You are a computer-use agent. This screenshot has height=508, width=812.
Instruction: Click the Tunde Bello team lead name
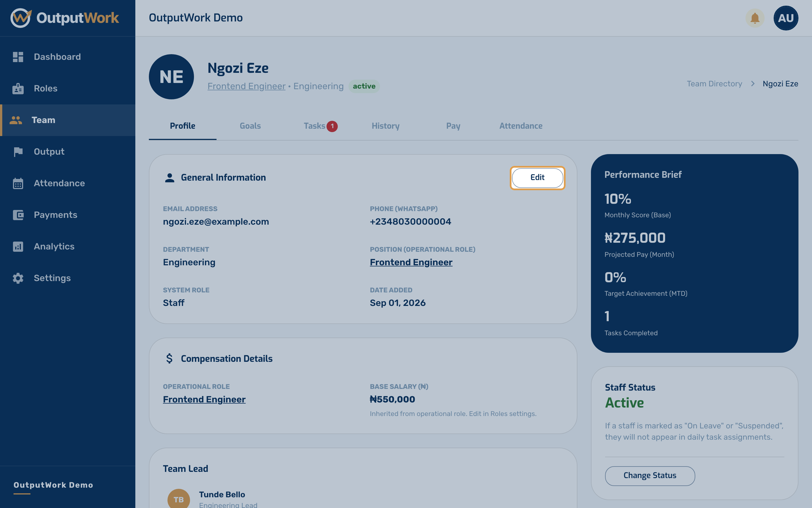click(222, 494)
